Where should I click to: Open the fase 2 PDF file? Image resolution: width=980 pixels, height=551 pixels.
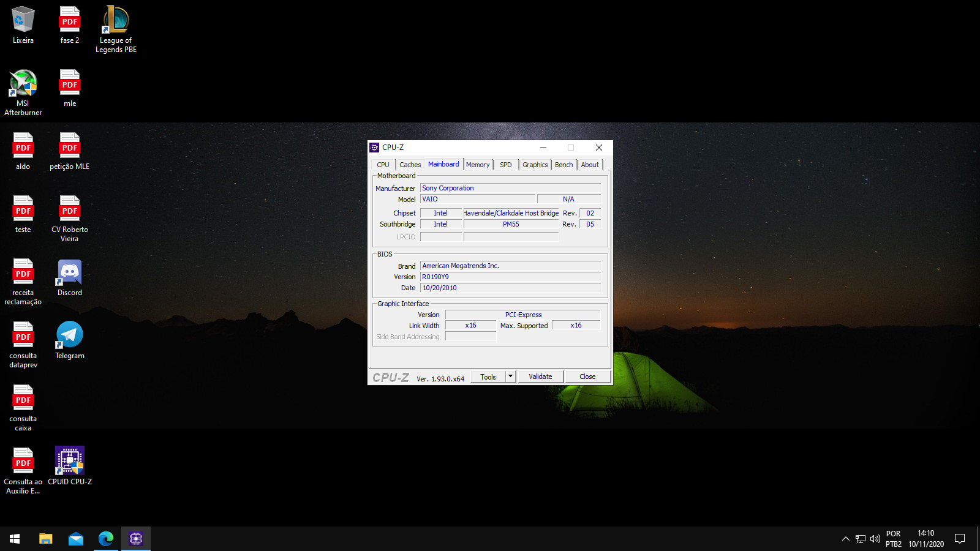pos(70,26)
